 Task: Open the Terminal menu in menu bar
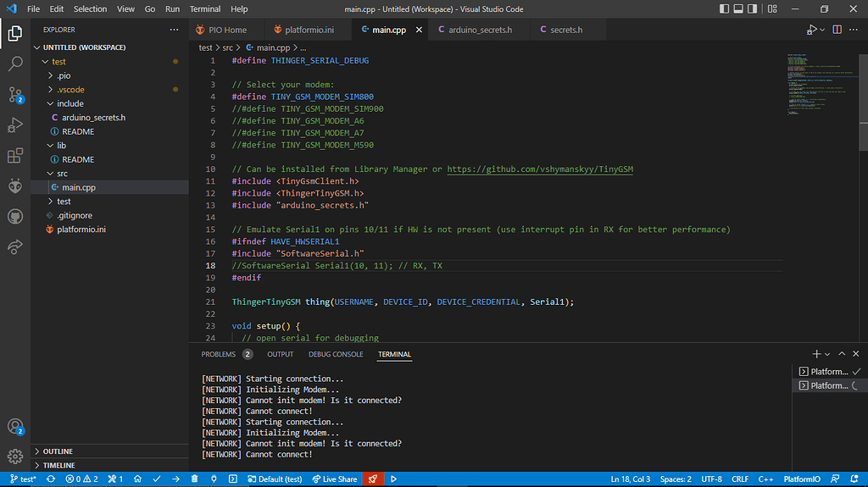click(204, 9)
